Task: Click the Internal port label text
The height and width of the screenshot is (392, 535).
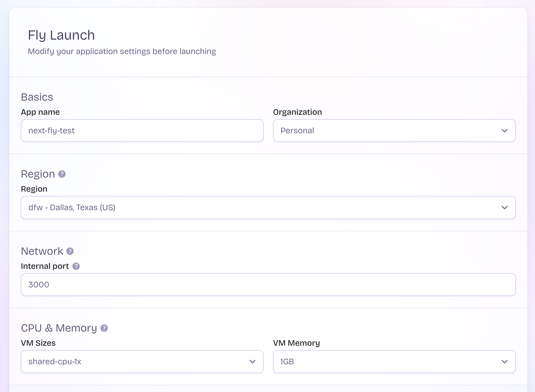Action: [x=45, y=266]
